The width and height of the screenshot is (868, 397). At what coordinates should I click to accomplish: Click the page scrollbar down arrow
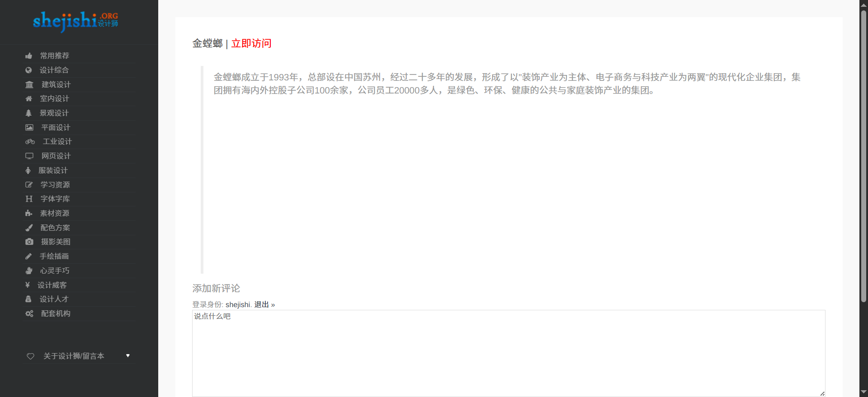863,392
